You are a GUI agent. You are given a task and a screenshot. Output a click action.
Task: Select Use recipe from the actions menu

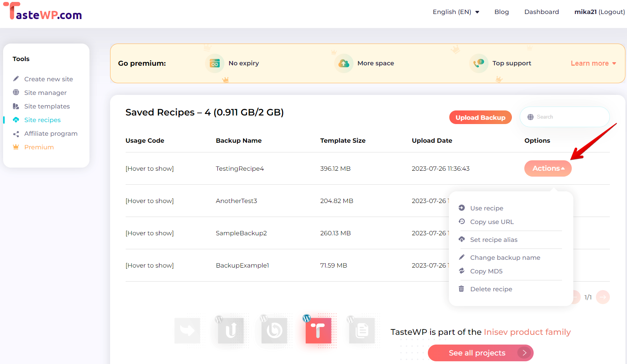click(487, 208)
